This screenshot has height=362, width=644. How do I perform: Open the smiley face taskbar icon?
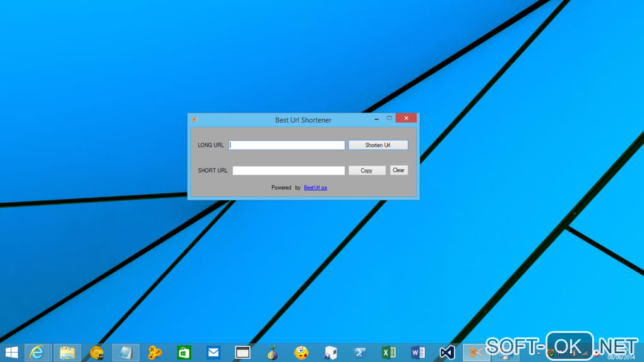click(x=301, y=353)
